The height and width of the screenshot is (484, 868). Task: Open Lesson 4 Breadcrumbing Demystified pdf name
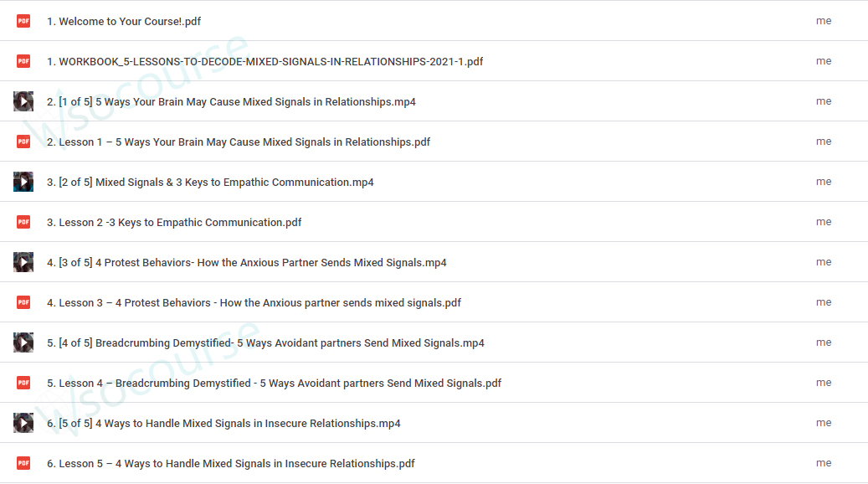click(274, 384)
